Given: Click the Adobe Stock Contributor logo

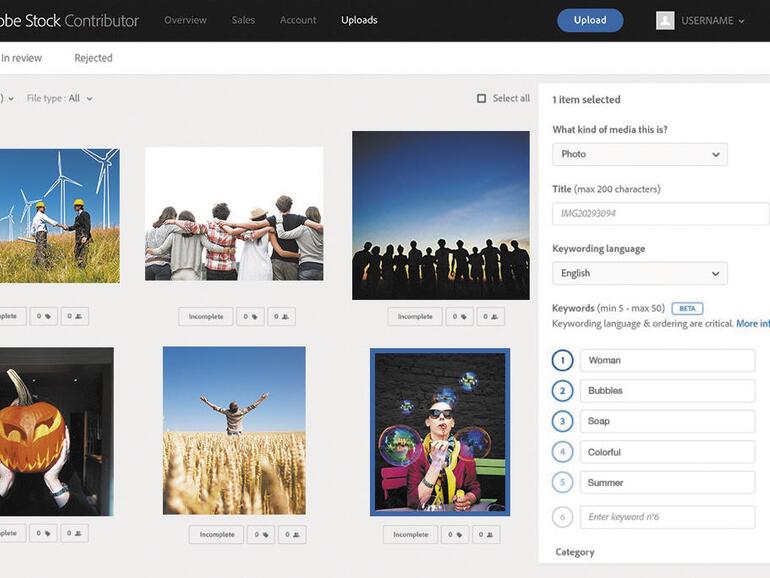Looking at the screenshot, I should click(69, 21).
